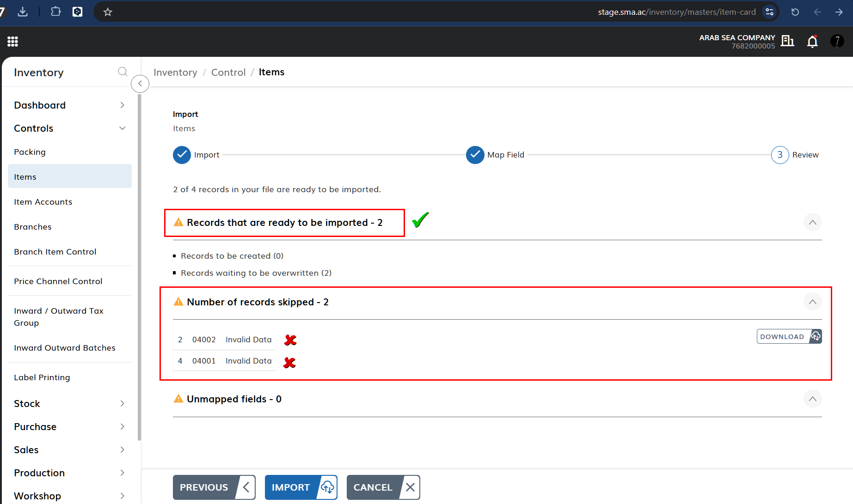Open the company building icon
The width and height of the screenshot is (853, 504).
pyautogui.click(x=787, y=41)
